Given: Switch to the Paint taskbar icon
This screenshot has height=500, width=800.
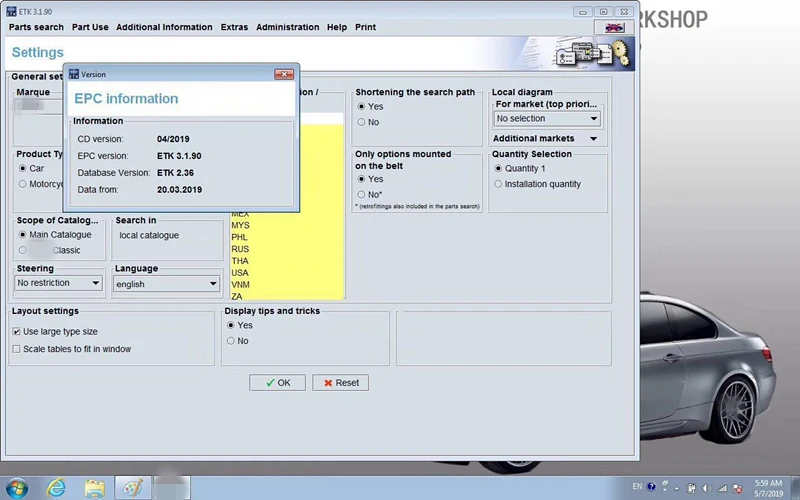Looking at the screenshot, I should 133,488.
